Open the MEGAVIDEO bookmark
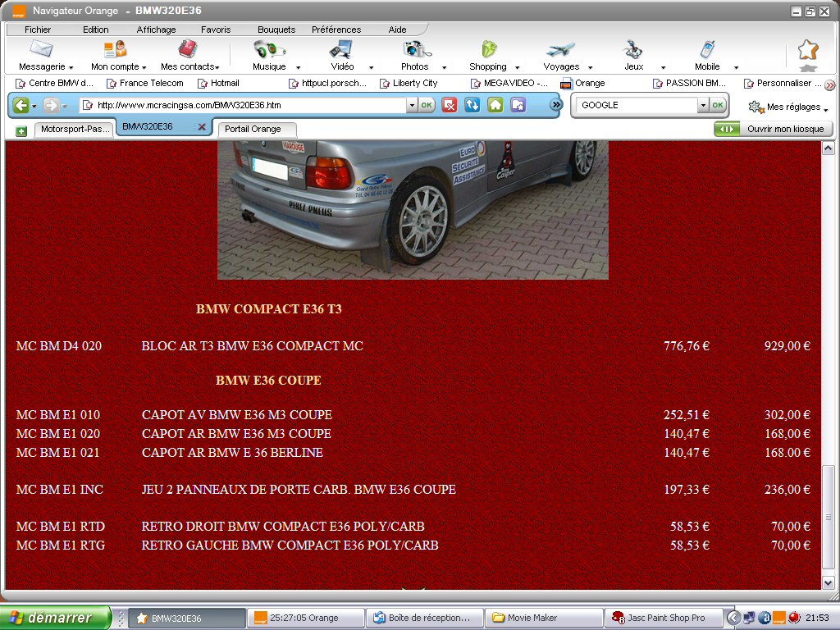Viewport: 840px width, 630px height. point(509,83)
